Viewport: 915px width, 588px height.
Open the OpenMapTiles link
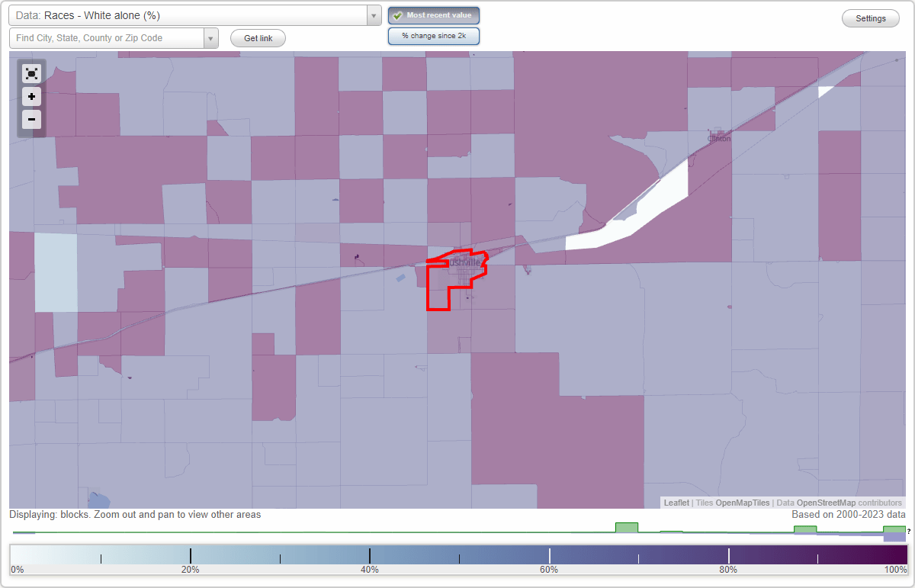tap(742, 503)
